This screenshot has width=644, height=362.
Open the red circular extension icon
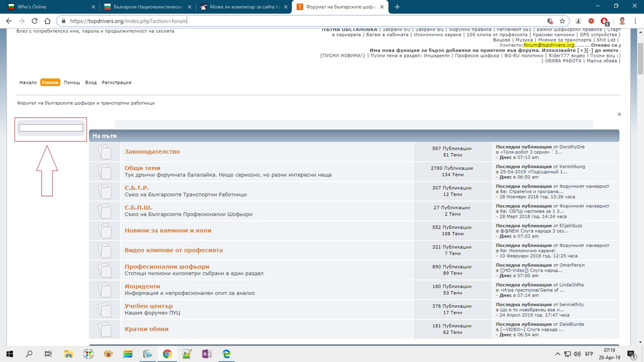592,21
